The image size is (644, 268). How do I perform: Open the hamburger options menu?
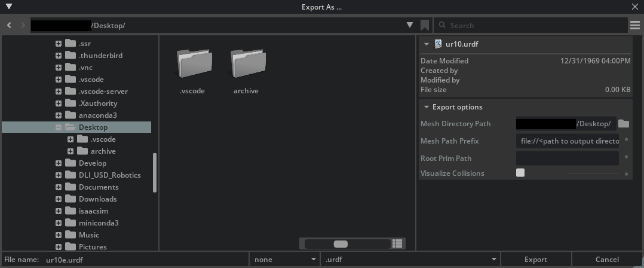point(634,25)
